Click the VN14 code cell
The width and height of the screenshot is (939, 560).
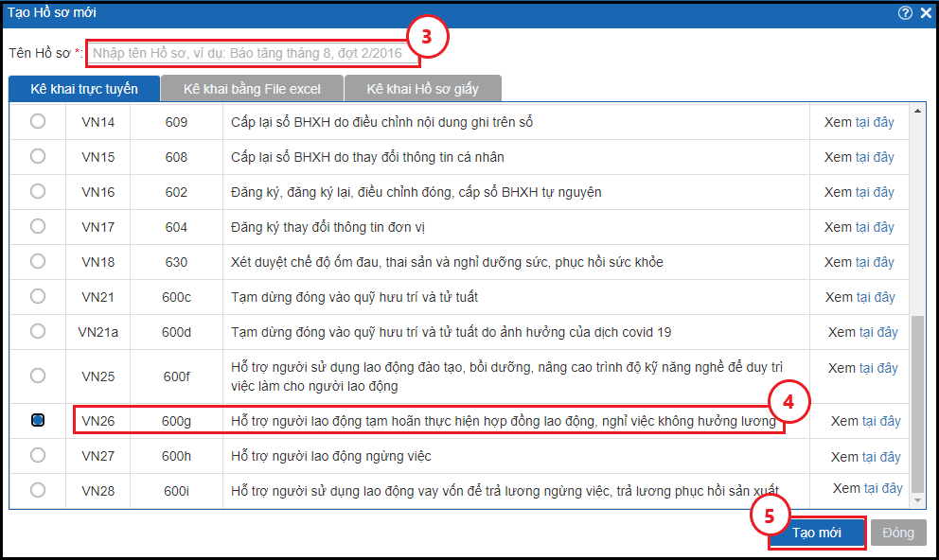(98, 122)
